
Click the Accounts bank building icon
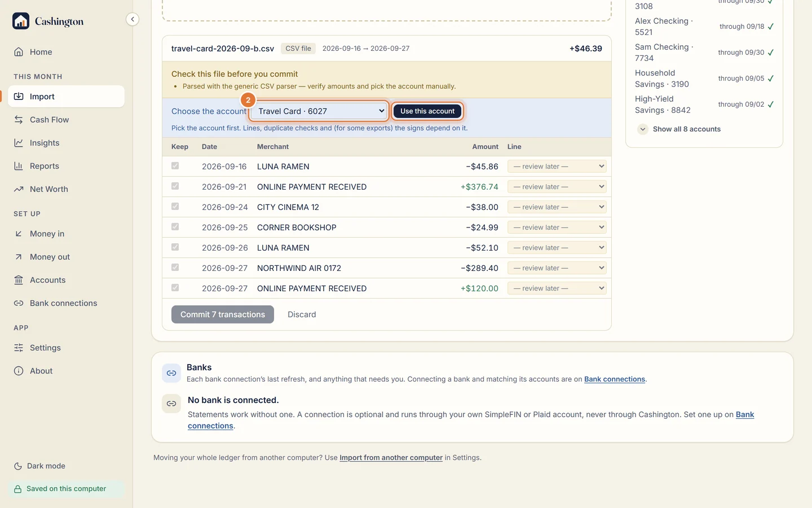coord(19,280)
